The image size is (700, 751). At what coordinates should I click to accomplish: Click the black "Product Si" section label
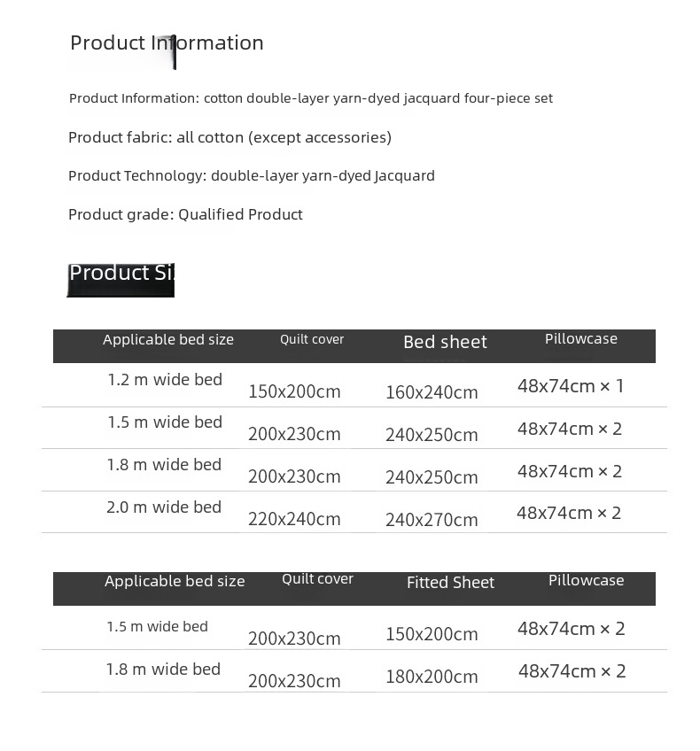click(x=121, y=274)
